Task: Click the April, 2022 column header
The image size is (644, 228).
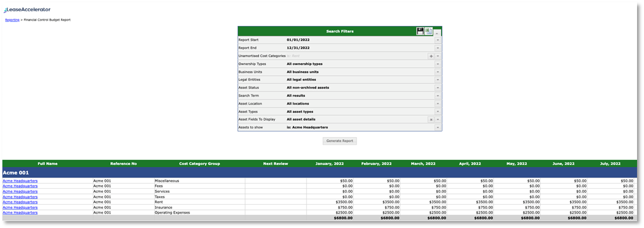Action: (x=470, y=164)
